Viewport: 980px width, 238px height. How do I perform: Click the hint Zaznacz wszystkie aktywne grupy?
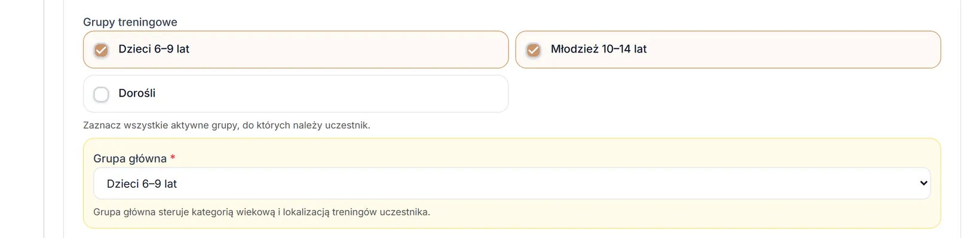pyautogui.click(x=226, y=125)
